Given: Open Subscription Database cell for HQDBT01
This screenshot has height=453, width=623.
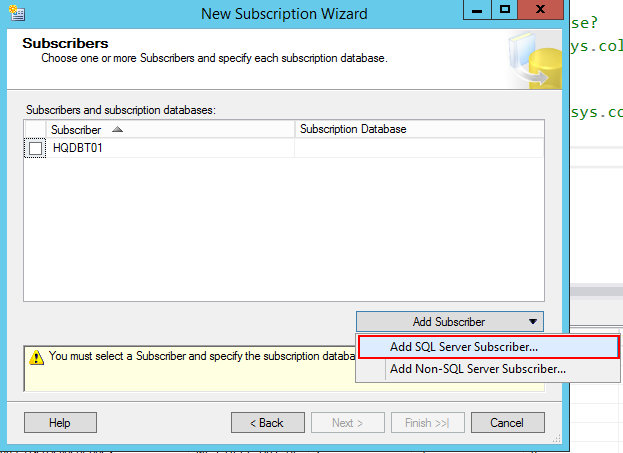Looking at the screenshot, I should 419,149.
